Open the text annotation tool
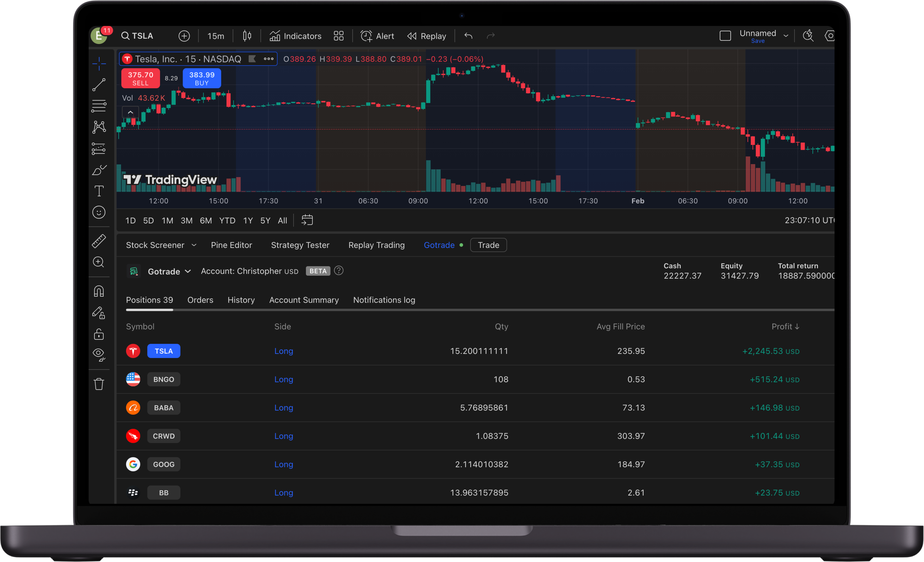Screen dimensions: 924x562 pyautogui.click(x=99, y=191)
